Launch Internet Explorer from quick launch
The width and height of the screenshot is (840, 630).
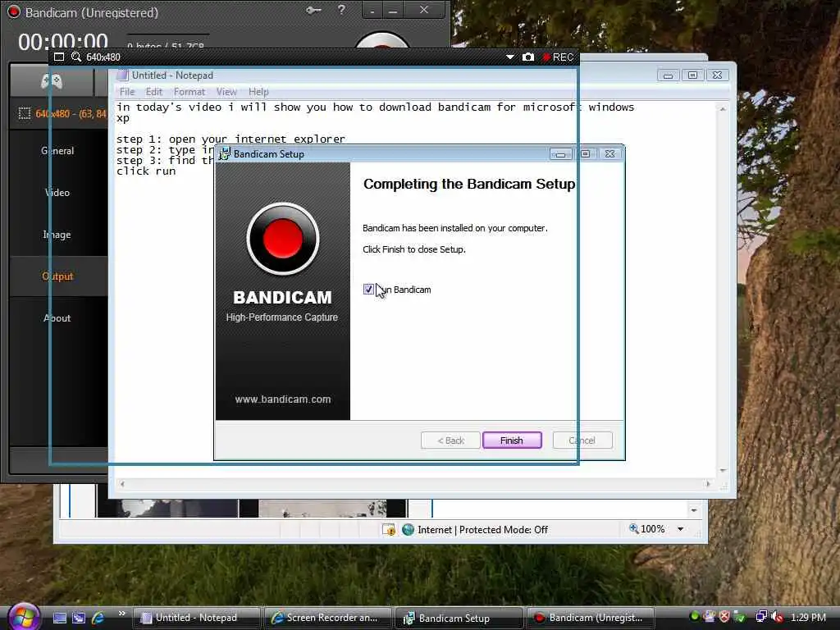point(98,618)
